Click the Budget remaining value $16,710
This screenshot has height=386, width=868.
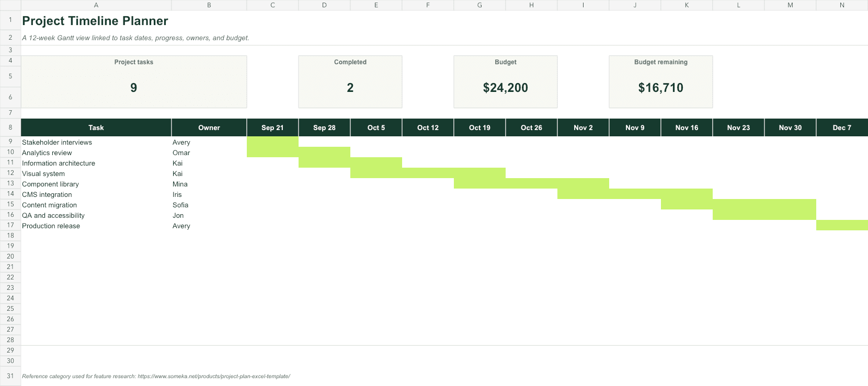coord(661,88)
